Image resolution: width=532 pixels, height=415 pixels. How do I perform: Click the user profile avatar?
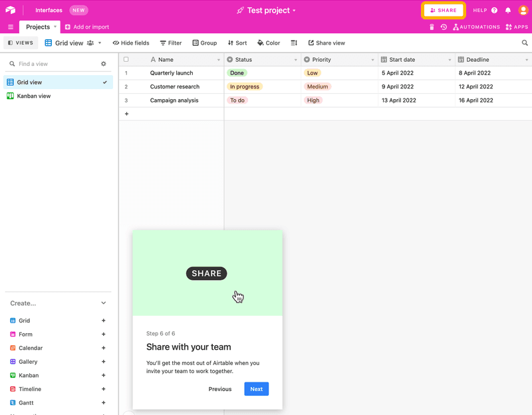[523, 11]
